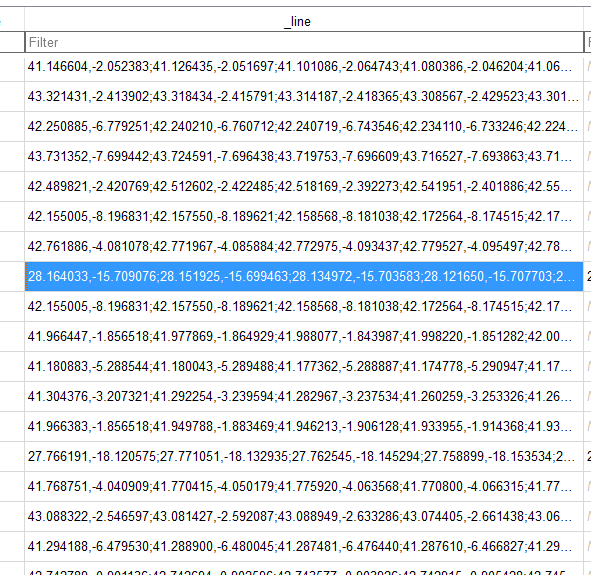591x575 pixels.
Task: Select row starting 41.304376,-3.207321
Action: tap(304, 396)
